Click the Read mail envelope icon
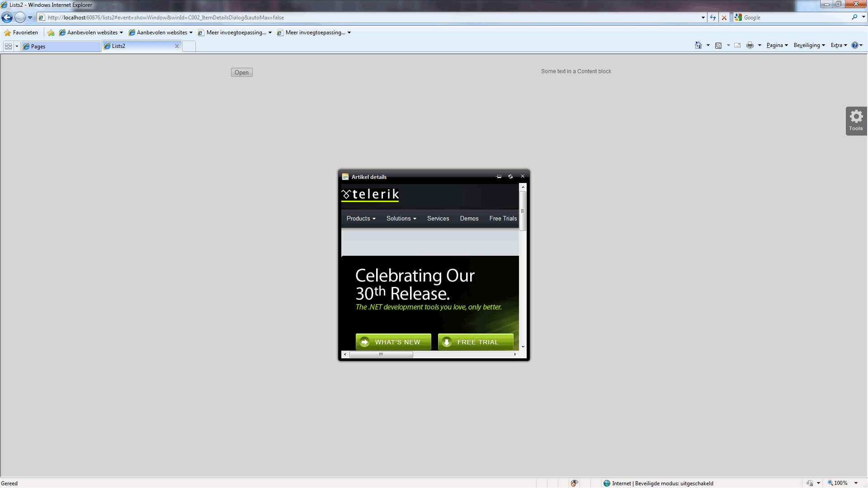Image resolution: width=868 pixels, height=488 pixels. (x=737, y=45)
